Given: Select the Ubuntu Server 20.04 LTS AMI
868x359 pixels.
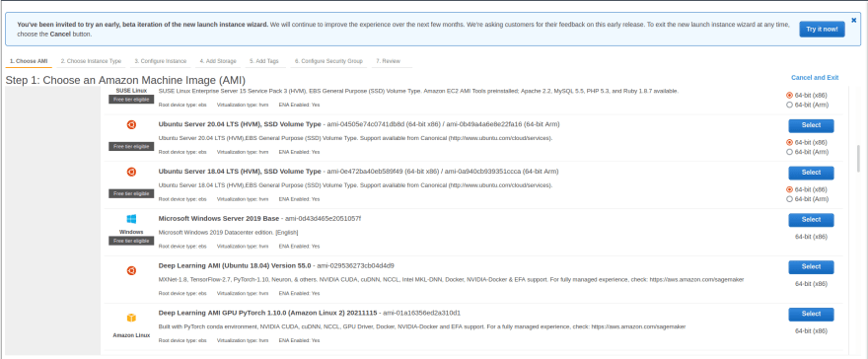Looking at the screenshot, I should (811, 125).
